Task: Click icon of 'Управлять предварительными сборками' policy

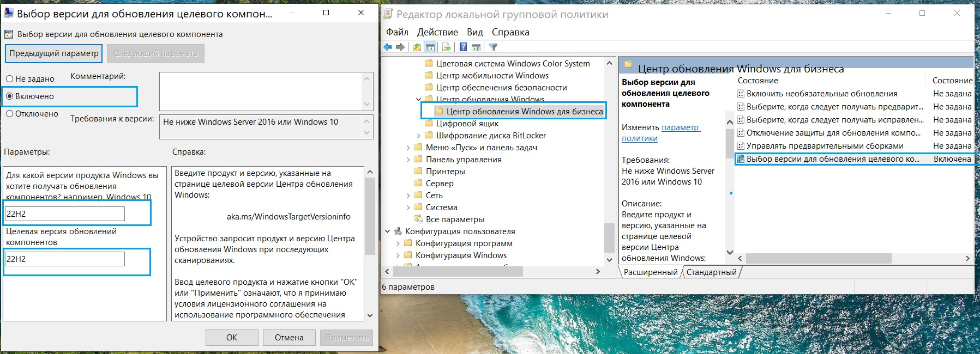Action: [741, 146]
